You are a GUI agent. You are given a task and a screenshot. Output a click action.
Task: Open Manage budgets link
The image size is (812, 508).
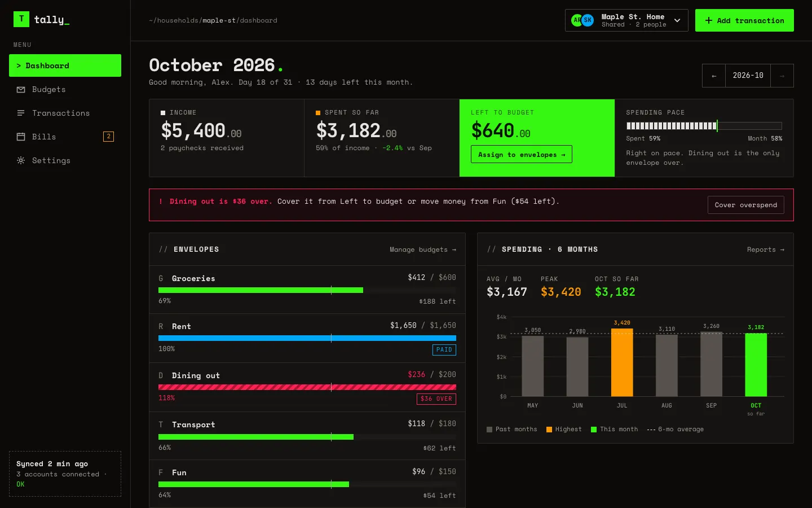[423, 249]
